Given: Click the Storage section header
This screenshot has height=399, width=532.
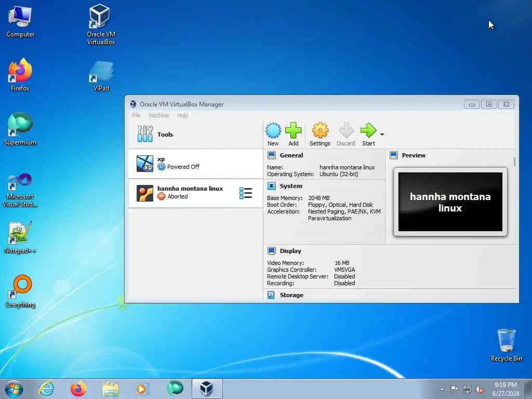Looking at the screenshot, I should (291, 295).
